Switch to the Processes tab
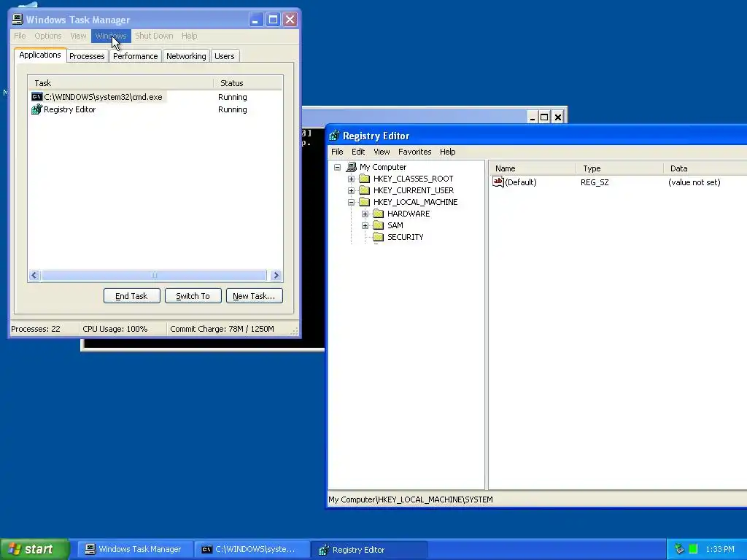747x560 pixels. (87, 55)
